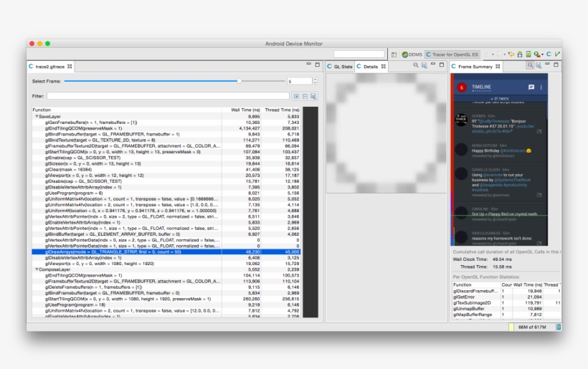Open the dropdown arrow beside the run trace icon

tap(542, 54)
